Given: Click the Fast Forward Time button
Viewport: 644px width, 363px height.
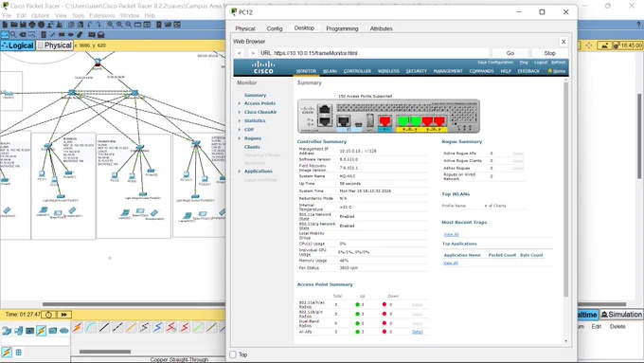Looking at the screenshot, I should pyautogui.click(x=64, y=315).
